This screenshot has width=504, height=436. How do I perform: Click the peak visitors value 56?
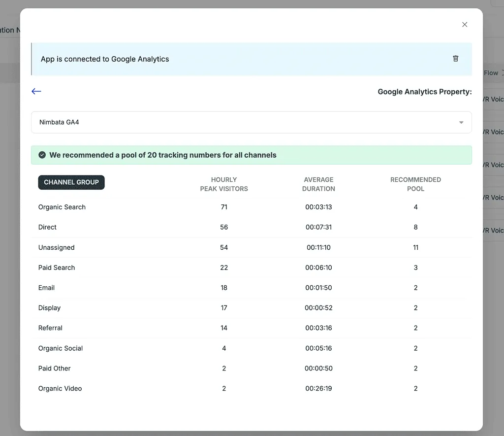click(224, 227)
